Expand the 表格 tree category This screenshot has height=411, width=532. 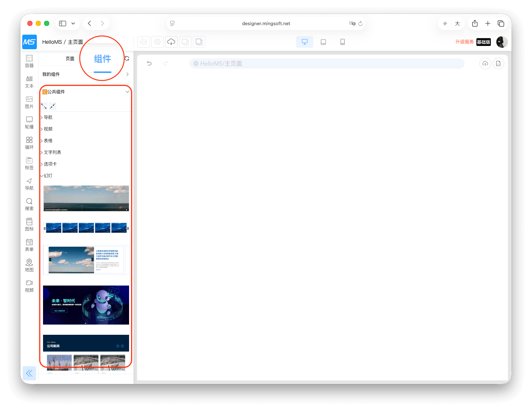pyautogui.click(x=48, y=141)
